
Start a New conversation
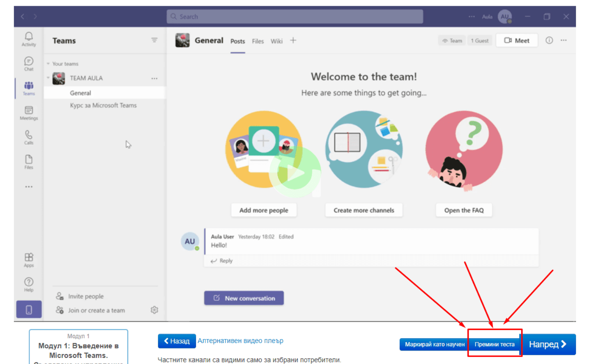[244, 298]
